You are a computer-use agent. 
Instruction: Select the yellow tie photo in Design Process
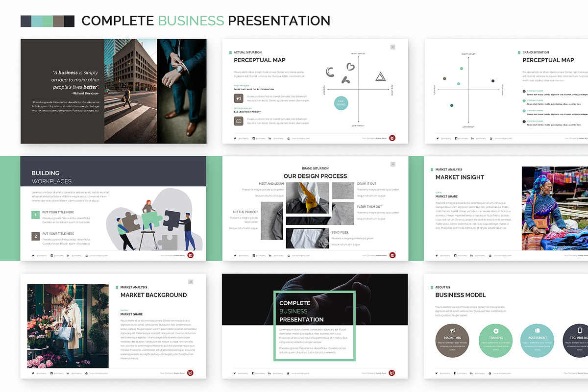click(x=307, y=198)
